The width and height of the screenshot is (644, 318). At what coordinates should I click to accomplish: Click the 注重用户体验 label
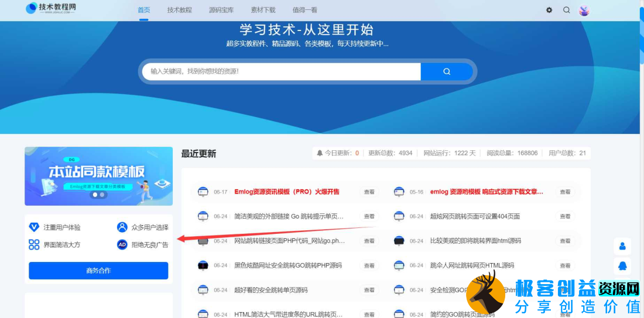pos(62,227)
